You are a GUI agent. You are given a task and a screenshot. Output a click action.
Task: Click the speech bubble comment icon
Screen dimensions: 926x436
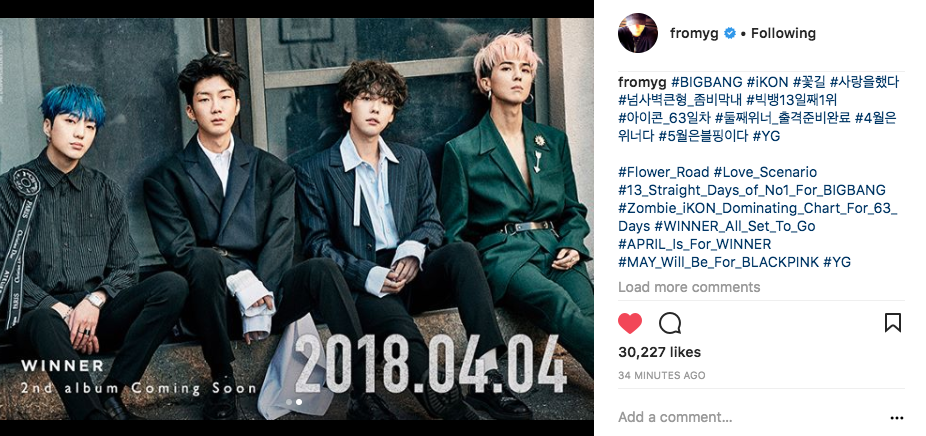[670, 323]
